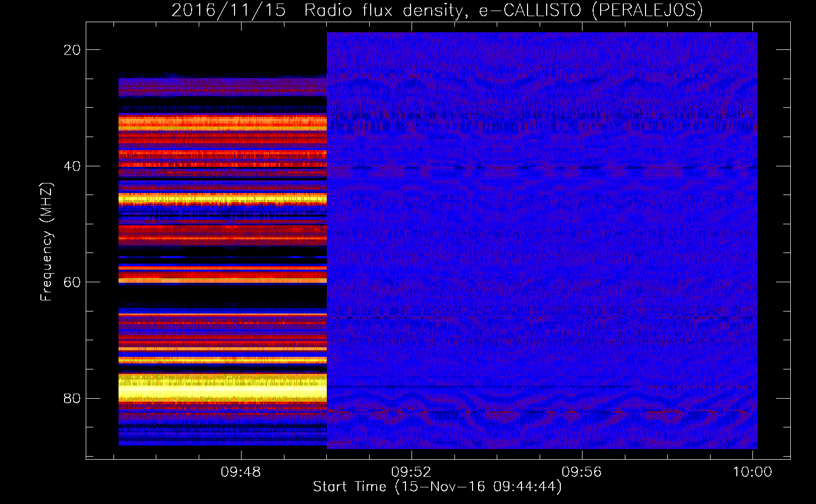Click the 60 frequency tick label

[72, 282]
